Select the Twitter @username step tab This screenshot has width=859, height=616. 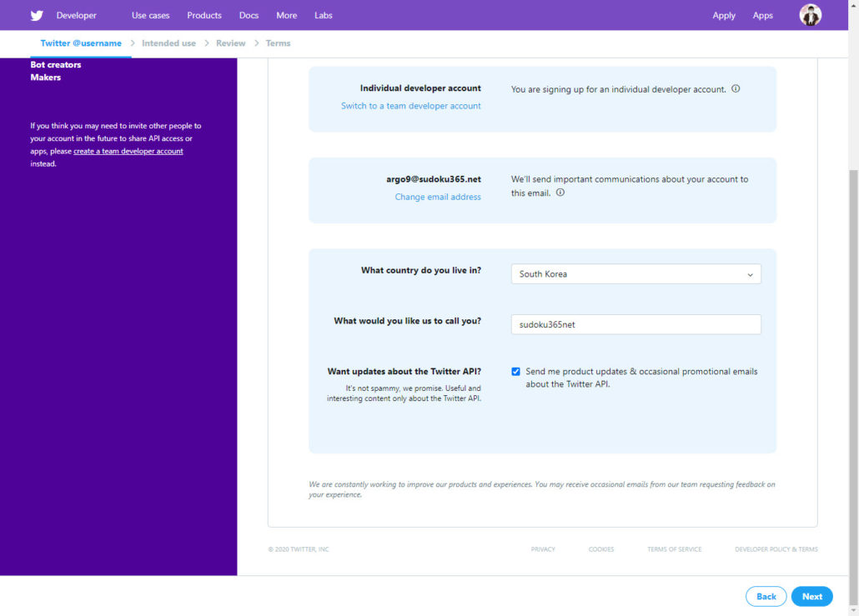[81, 43]
